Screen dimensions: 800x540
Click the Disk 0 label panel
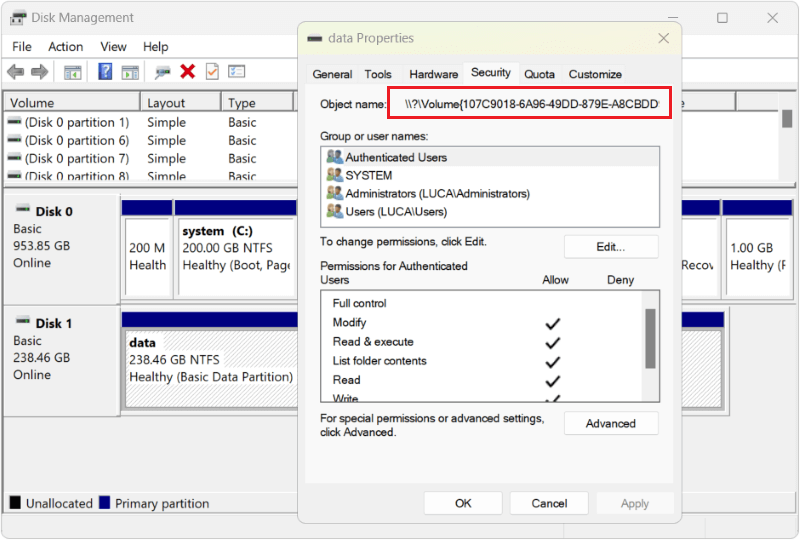click(62, 249)
